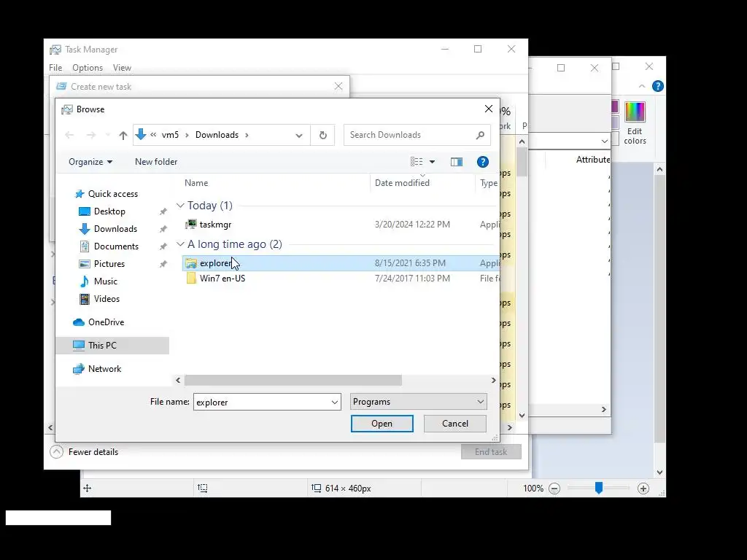Open Videos in navigation pane
Viewport: 747px width, 560px height.
pyautogui.click(x=107, y=299)
